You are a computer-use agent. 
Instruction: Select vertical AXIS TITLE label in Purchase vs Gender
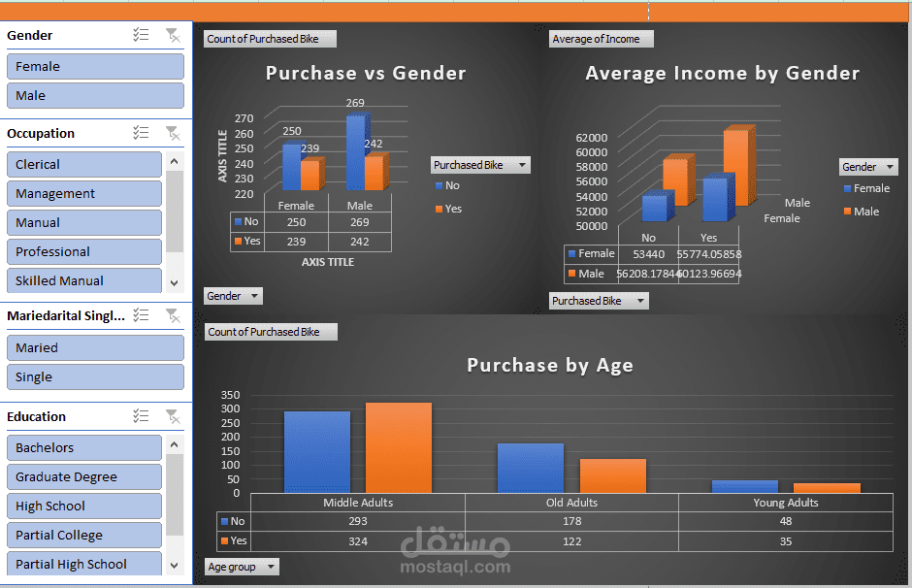pyautogui.click(x=222, y=156)
